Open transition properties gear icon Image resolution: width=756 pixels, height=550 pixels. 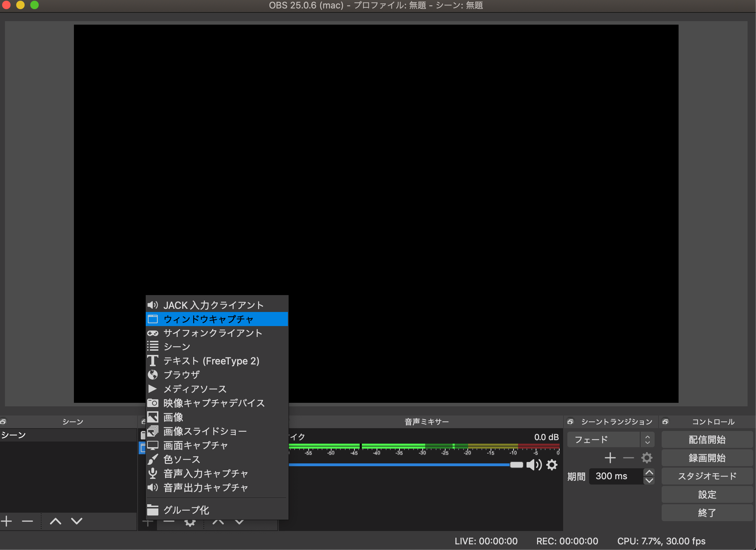coord(647,458)
